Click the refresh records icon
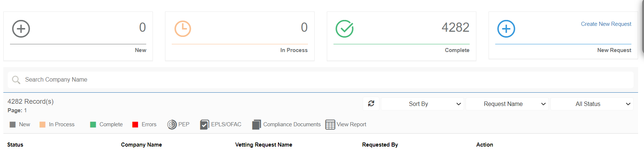644x151 pixels. point(371,104)
